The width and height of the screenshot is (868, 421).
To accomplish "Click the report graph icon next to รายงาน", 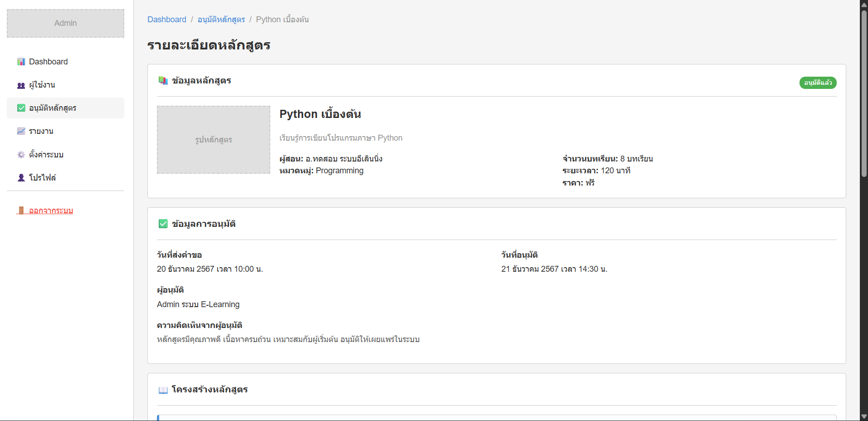I will pos(21,131).
